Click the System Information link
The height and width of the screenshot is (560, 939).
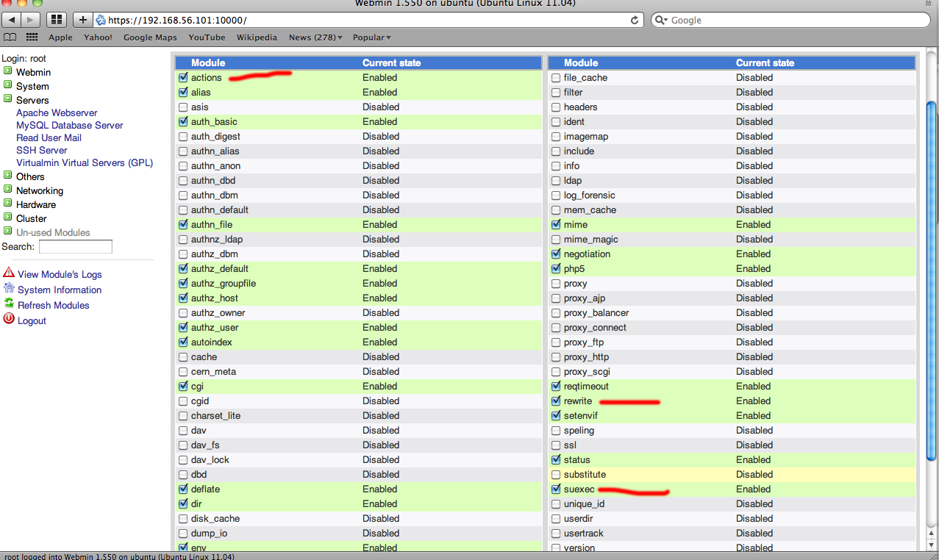tap(60, 290)
